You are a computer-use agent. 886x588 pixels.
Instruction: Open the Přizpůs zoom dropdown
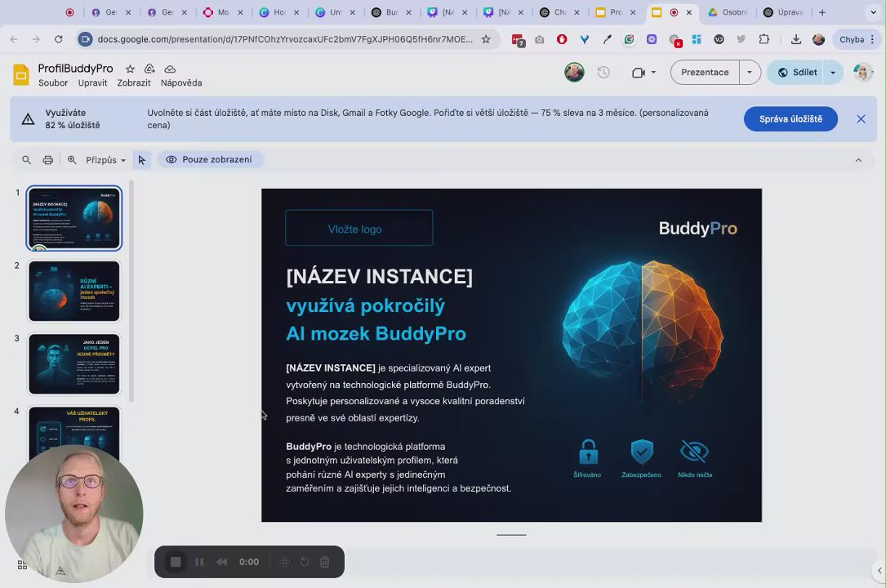coord(105,160)
